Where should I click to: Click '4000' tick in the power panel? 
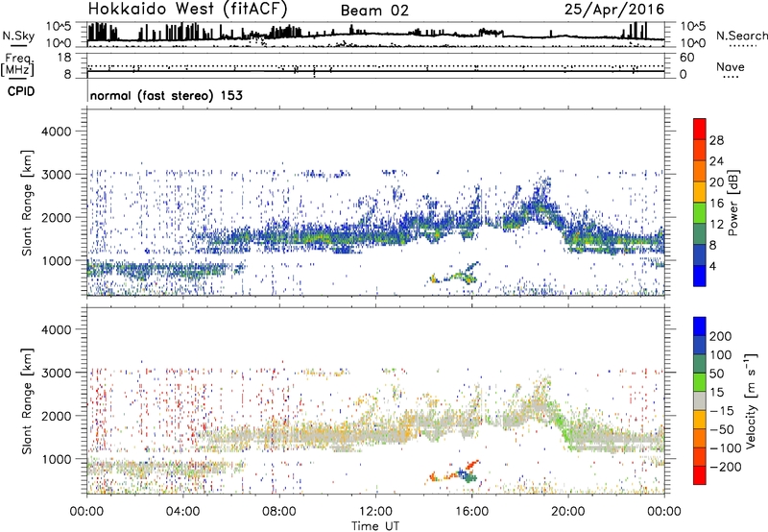57,132
